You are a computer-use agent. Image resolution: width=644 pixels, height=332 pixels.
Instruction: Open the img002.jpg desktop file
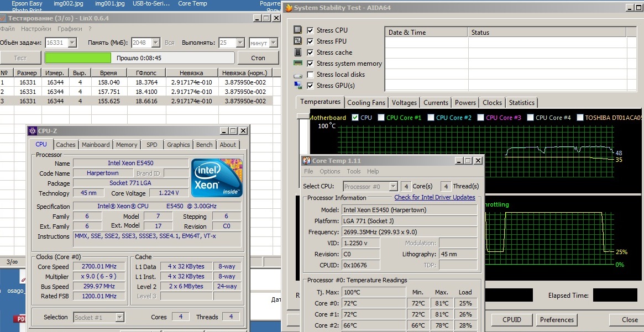coord(69,4)
